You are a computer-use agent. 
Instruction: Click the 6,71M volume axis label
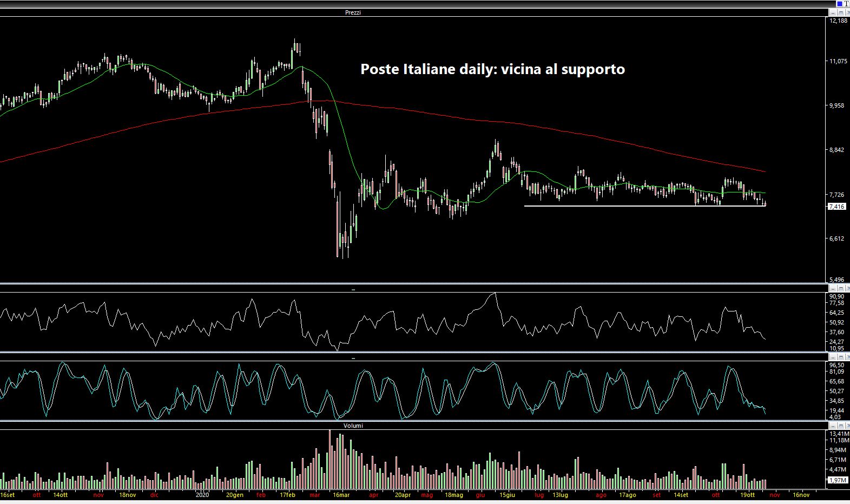(x=838, y=460)
